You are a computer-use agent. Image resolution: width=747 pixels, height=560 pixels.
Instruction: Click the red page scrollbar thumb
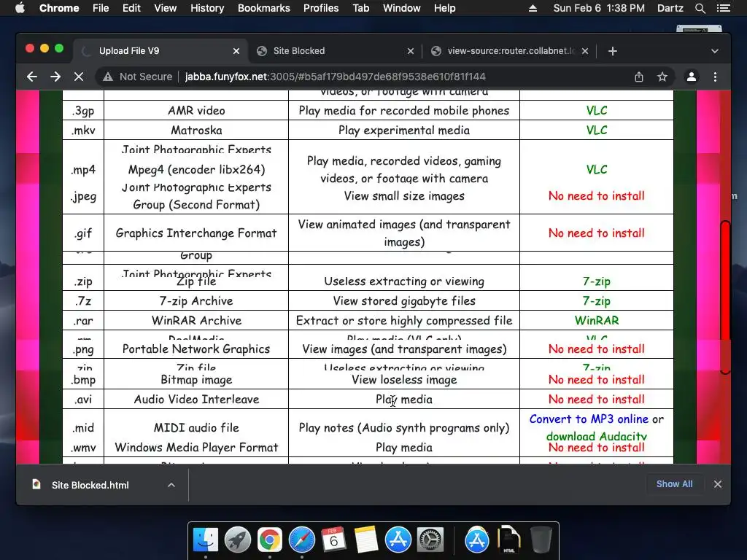pyautogui.click(x=725, y=297)
